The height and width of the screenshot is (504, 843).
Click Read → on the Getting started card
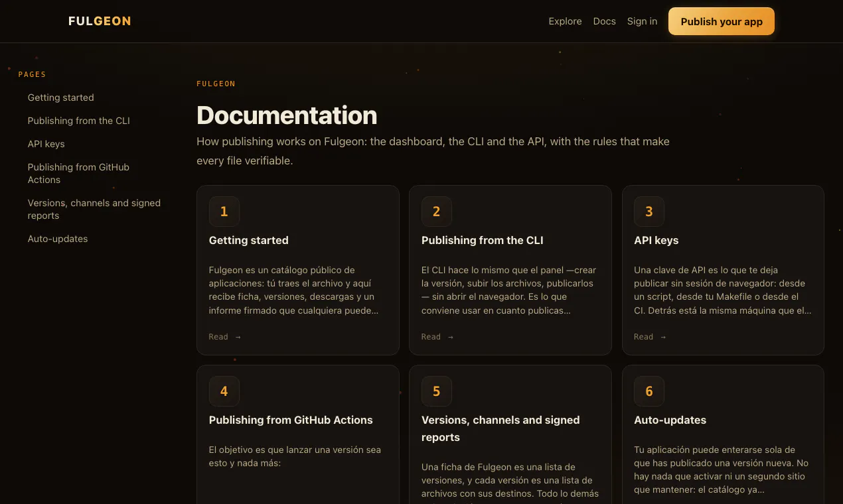[x=224, y=337]
